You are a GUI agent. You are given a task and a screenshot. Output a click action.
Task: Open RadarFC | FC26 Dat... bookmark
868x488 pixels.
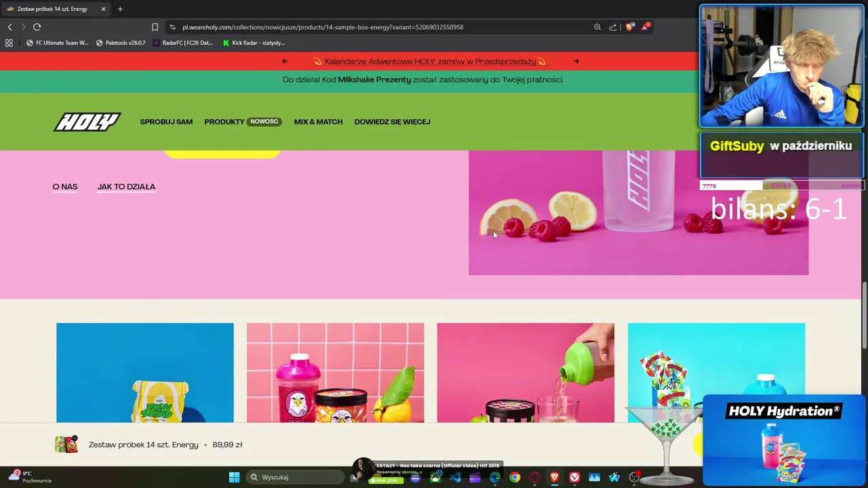pyautogui.click(x=183, y=43)
